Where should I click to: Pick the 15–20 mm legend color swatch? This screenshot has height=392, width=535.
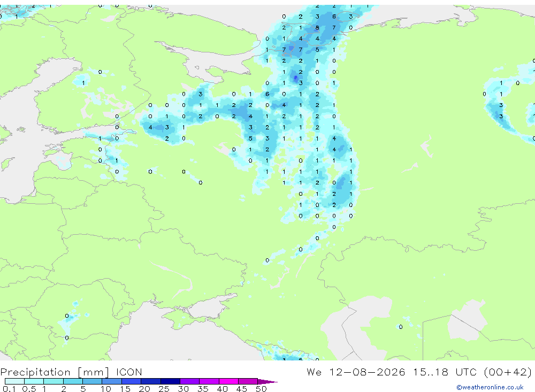coord(132,381)
